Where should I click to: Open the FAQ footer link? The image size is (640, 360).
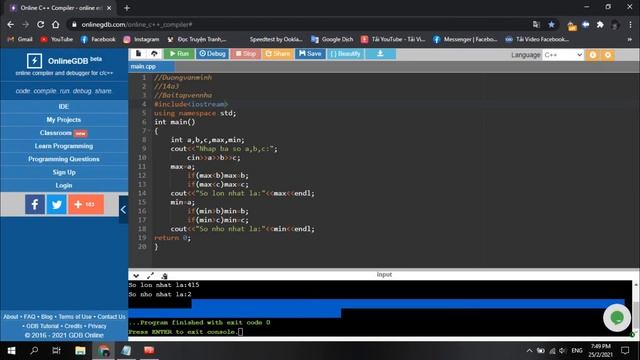coord(29,317)
